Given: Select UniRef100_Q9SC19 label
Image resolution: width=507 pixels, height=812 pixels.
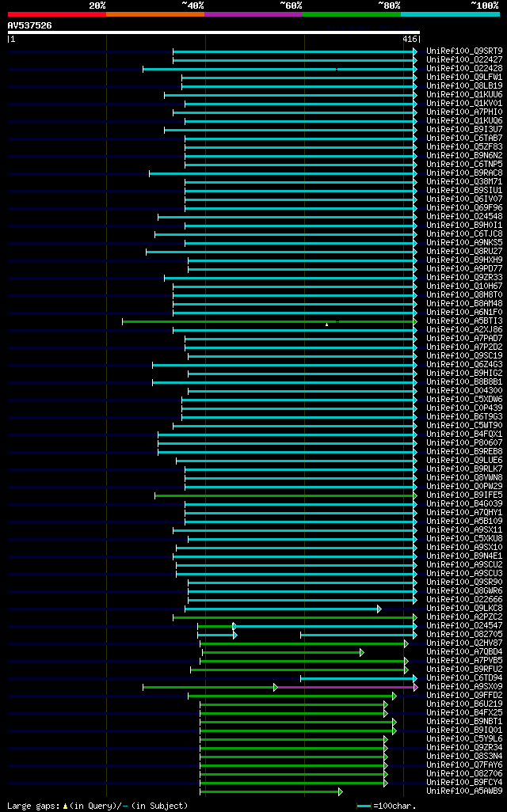Looking at the screenshot, I should (464, 356).
